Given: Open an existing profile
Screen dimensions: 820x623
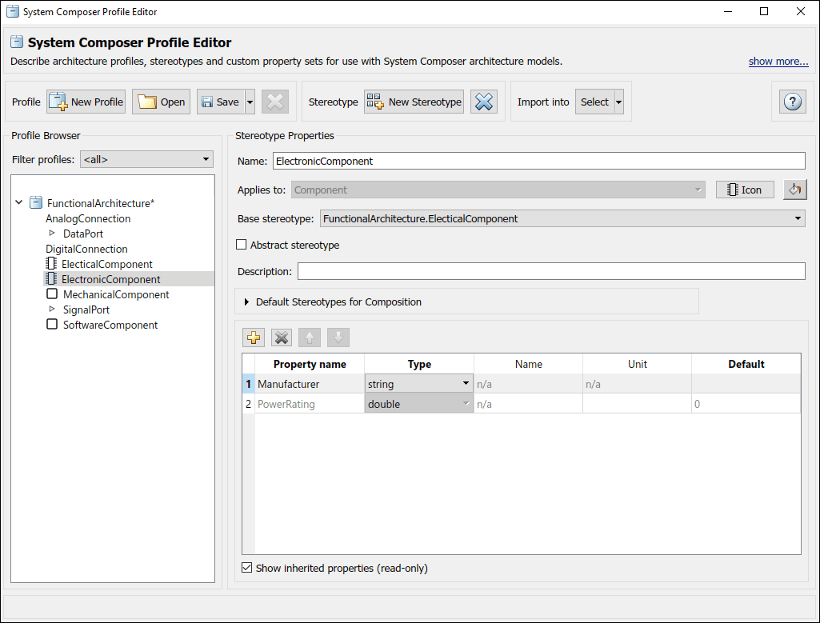Looking at the screenshot, I should coord(160,101).
